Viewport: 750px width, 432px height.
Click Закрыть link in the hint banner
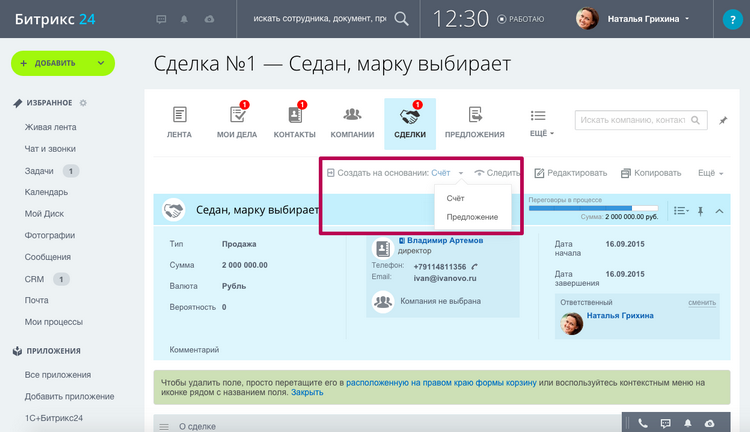307,392
